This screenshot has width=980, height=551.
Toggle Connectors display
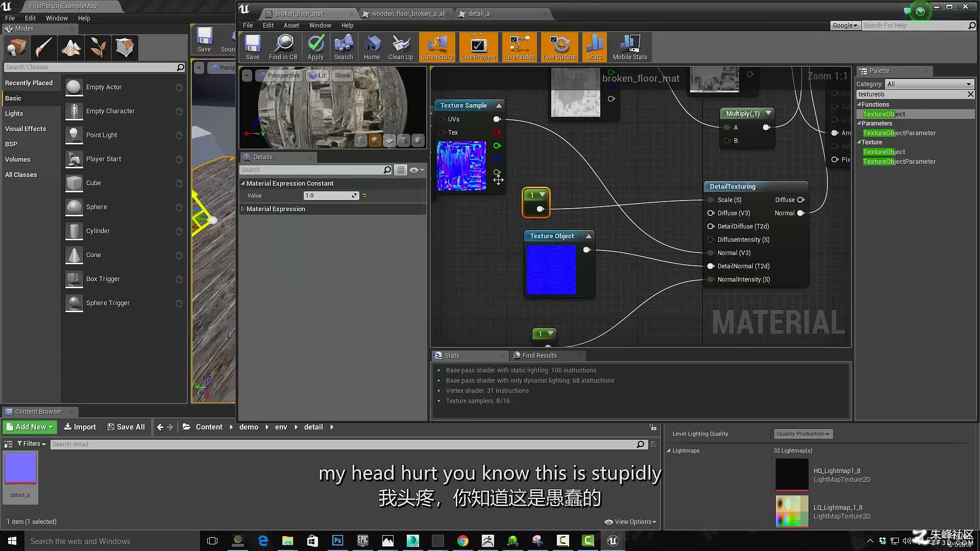coord(437,47)
